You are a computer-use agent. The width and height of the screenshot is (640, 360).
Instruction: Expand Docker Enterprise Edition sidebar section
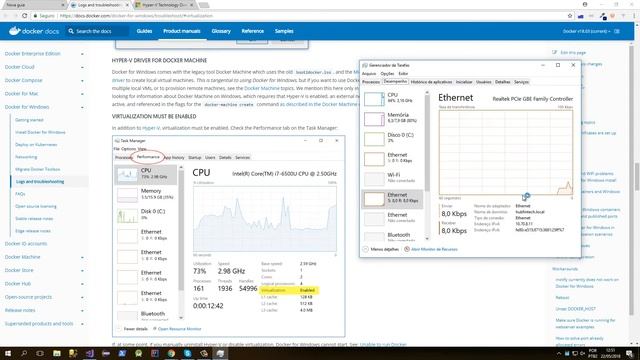[x=82, y=54]
